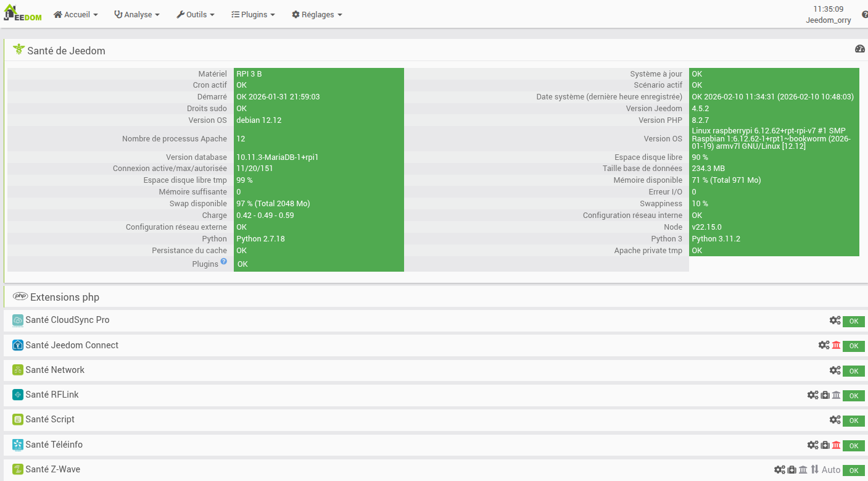The width and height of the screenshot is (868, 481).
Task: Click the OK badge for CloudSync Pro
Action: click(854, 321)
